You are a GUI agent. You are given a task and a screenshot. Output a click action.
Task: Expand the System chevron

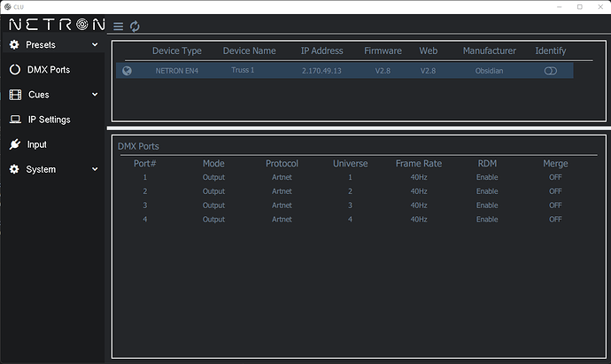95,169
